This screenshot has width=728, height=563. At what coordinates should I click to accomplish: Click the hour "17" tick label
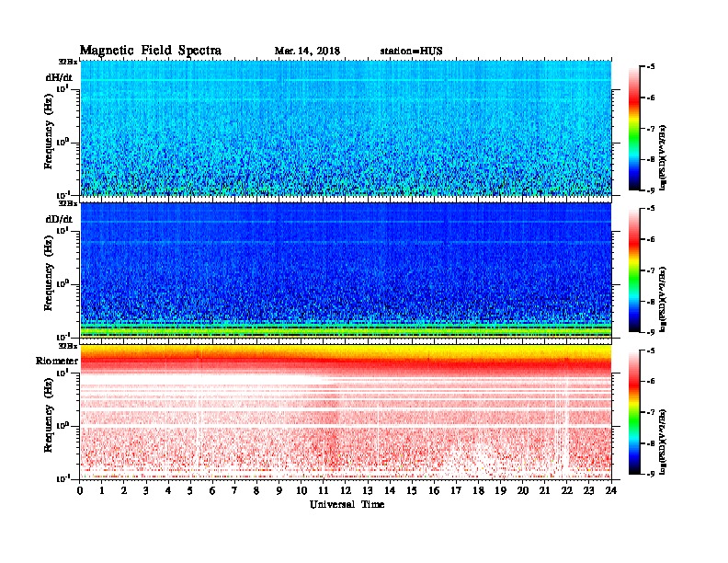point(456,491)
